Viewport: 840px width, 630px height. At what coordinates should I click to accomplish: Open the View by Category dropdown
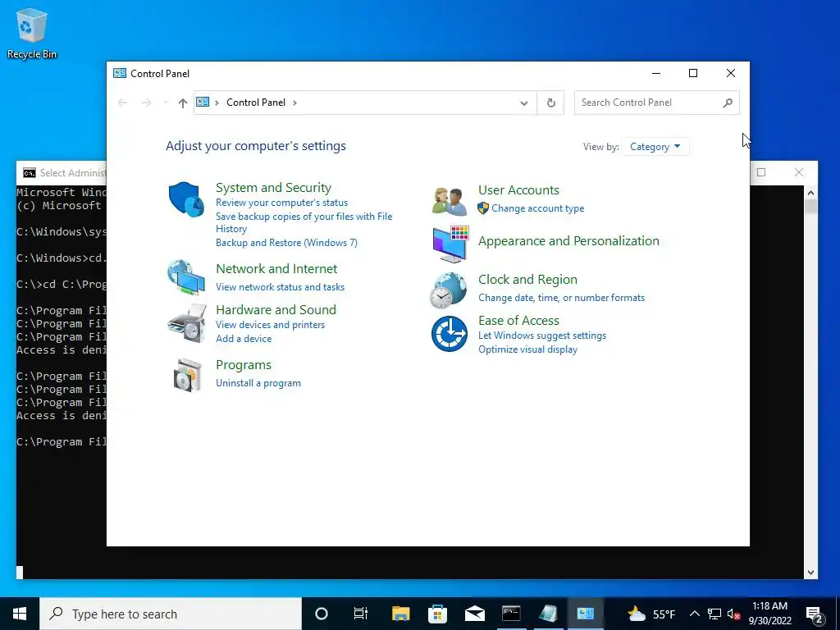[x=655, y=147]
